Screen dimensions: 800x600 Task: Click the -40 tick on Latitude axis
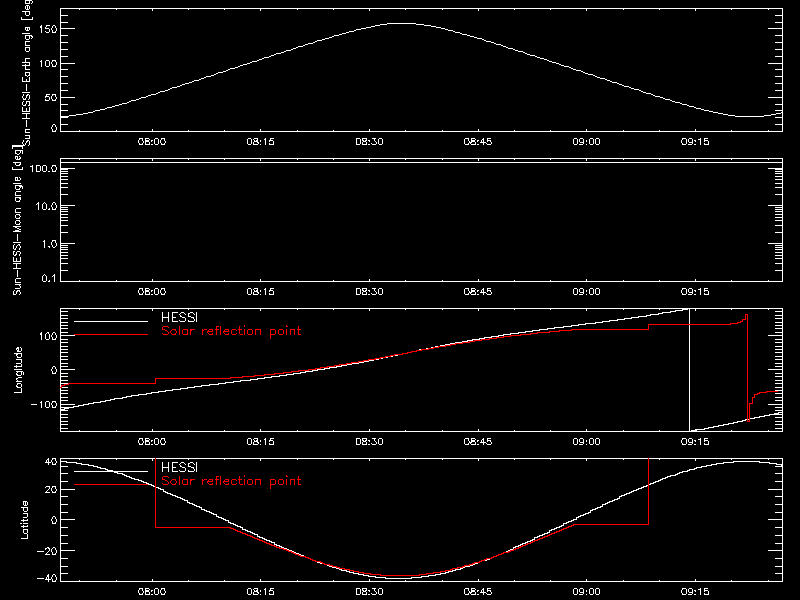(x=47, y=579)
